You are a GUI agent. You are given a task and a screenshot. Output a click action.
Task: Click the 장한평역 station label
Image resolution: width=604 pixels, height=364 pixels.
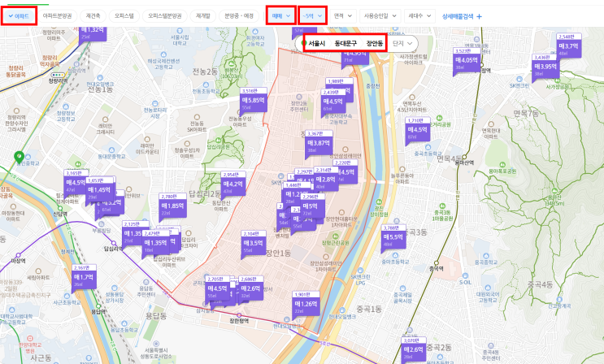click(x=239, y=320)
